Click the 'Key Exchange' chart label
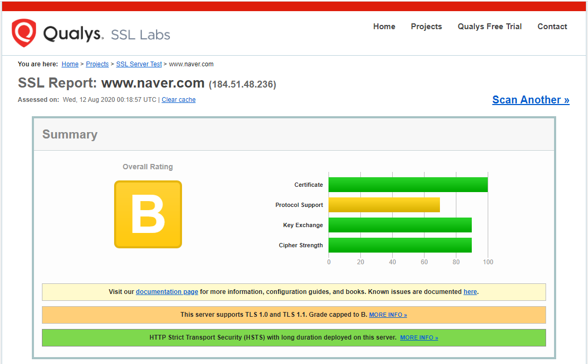Image resolution: width=588 pixels, height=364 pixels. click(303, 226)
